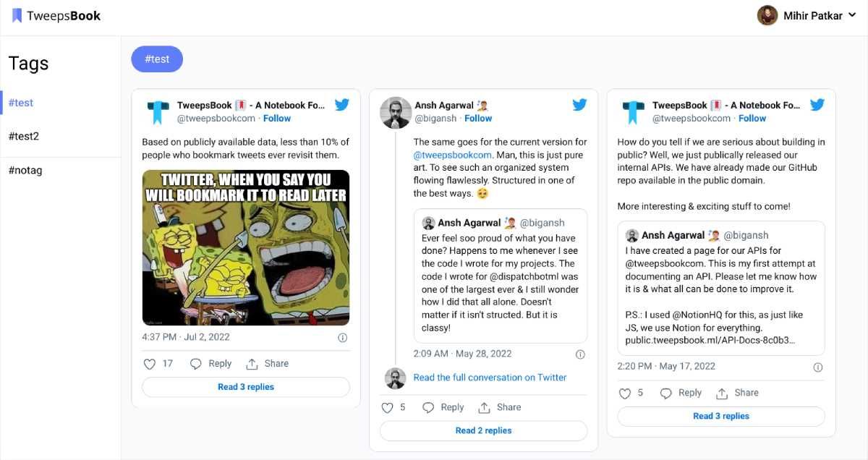Viewport: 868px width, 460px height.
Task: Read the full conversation on Twitter
Action: tap(489, 378)
